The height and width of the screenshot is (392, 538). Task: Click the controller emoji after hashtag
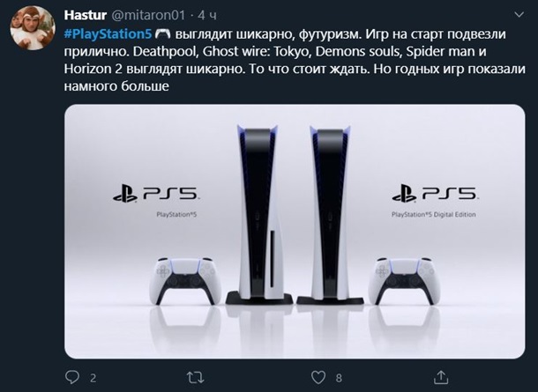[162, 34]
